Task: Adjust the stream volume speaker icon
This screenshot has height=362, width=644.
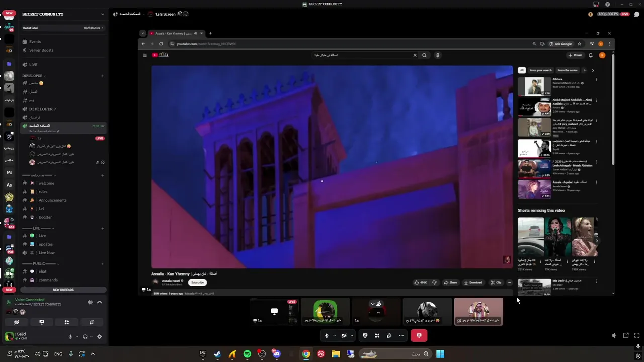Action: pyautogui.click(x=614, y=335)
